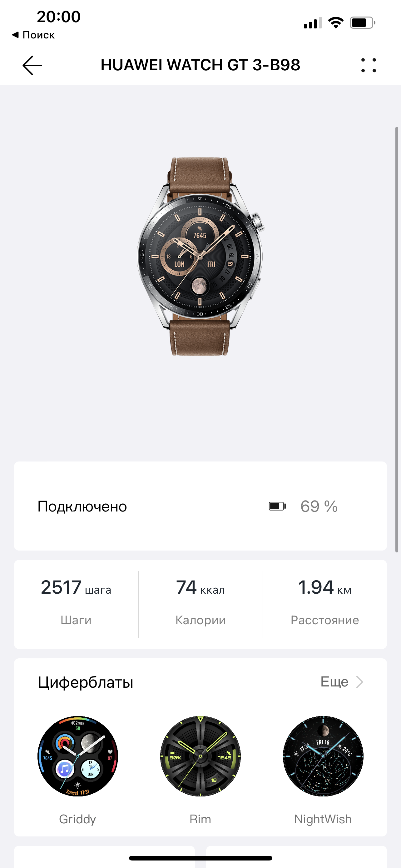Viewport: 401px width, 868px height.
Task: Open the Расстояние distance statistic
Action: (325, 604)
